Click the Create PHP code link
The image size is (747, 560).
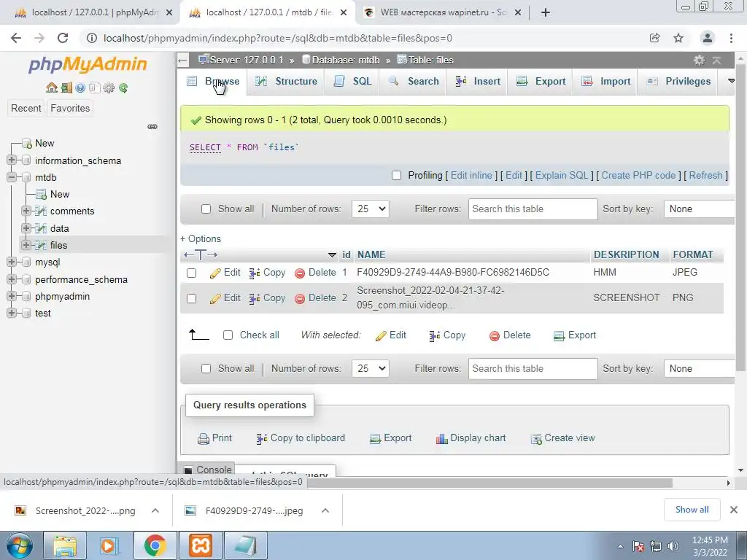click(x=638, y=175)
